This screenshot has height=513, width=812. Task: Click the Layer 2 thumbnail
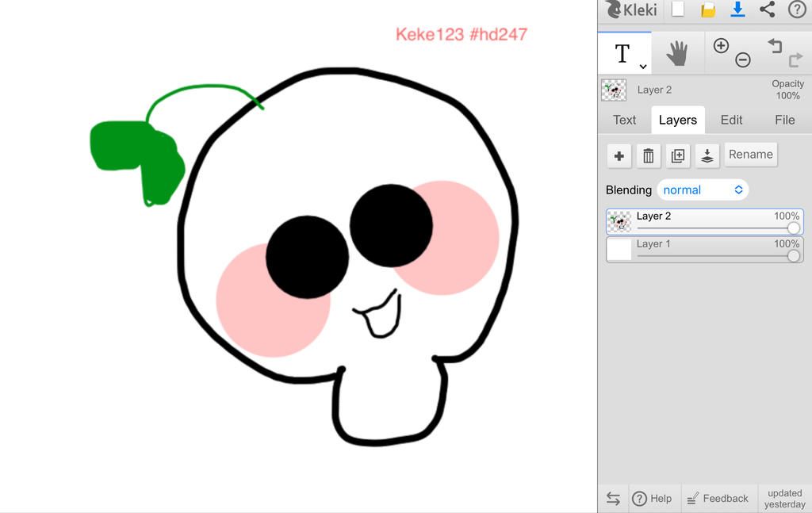pos(619,221)
